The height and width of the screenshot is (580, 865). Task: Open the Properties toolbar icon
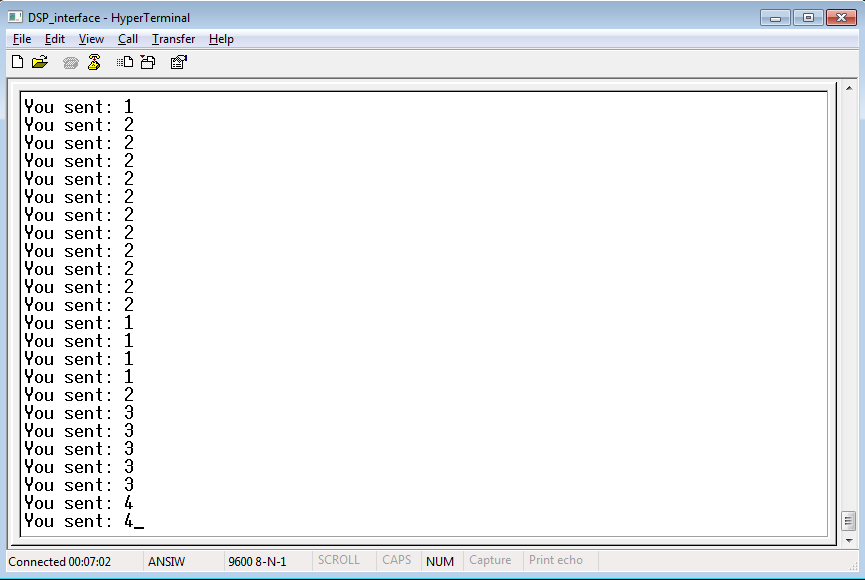(178, 62)
